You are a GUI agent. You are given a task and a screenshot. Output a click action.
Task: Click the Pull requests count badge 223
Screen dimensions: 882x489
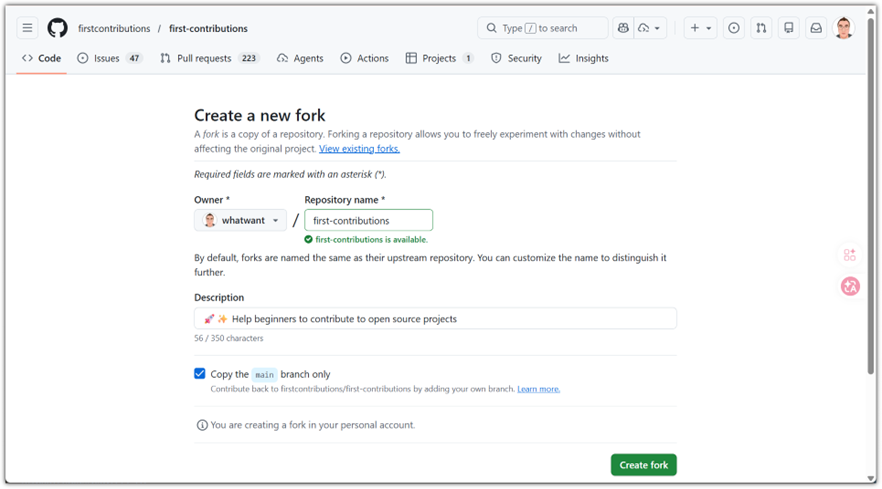(x=249, y=58)
